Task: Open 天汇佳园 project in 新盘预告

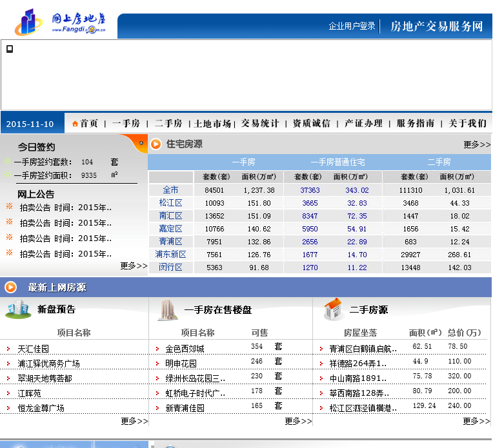Action: pyautogui.click(x=34, y=349)
